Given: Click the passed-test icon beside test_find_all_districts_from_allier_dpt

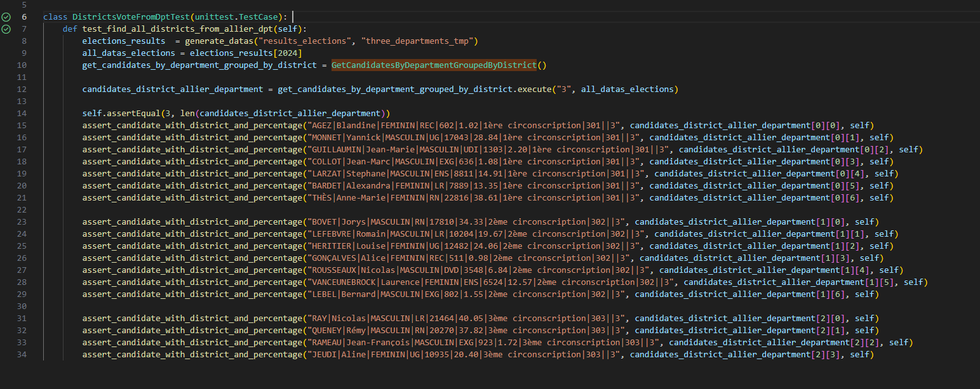Looking at the screenshot, I should [x=6, y=29].
